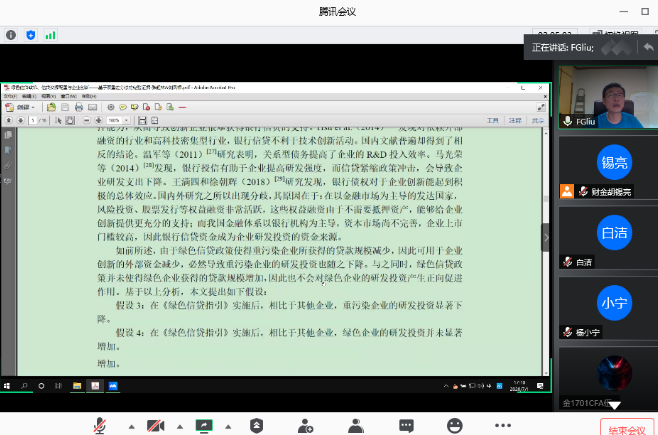The image size is (658, 435).
Task: Choose the Acrobat select cursor tool
Action: click(x=58, y=121)
